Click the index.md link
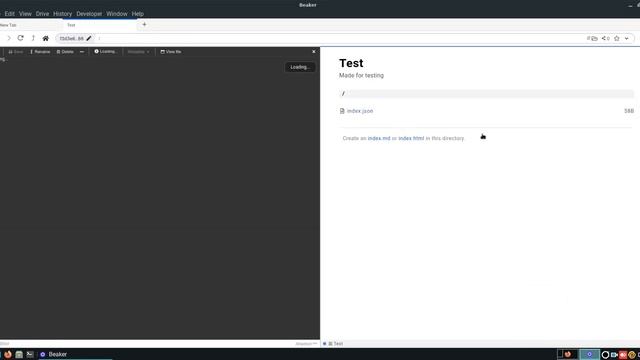Screen dimensions: 640x360 [379, 138]
